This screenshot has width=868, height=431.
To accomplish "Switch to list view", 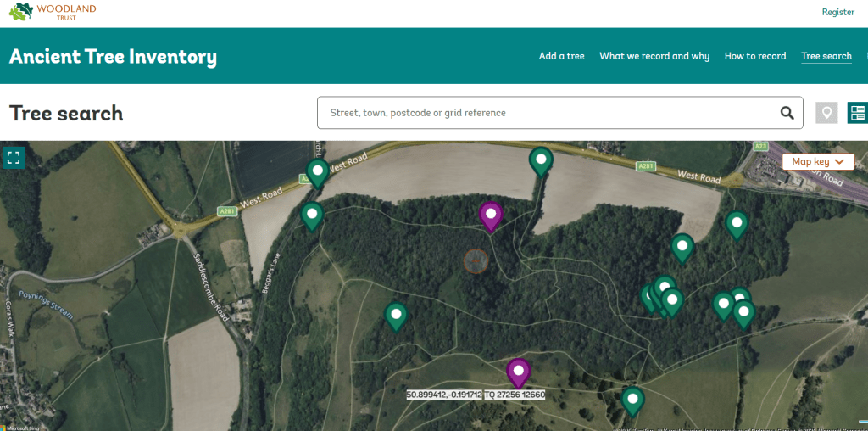I will (x=857, y=113).
